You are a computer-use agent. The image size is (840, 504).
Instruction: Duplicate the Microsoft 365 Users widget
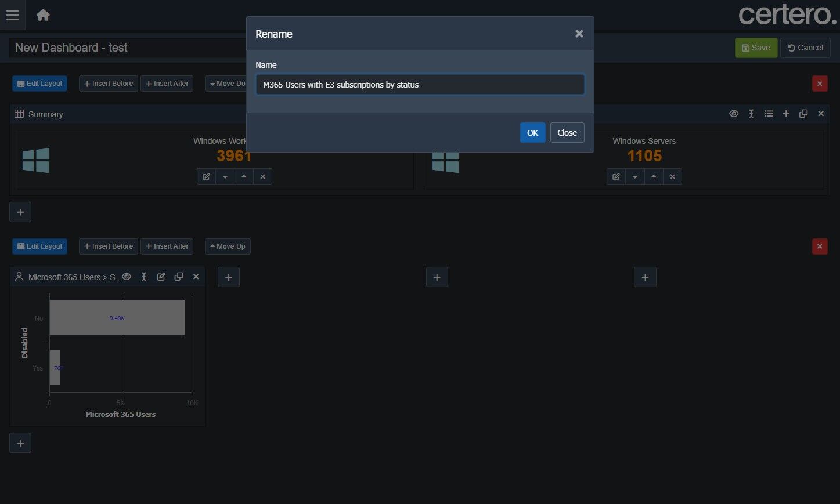[179, 277]
